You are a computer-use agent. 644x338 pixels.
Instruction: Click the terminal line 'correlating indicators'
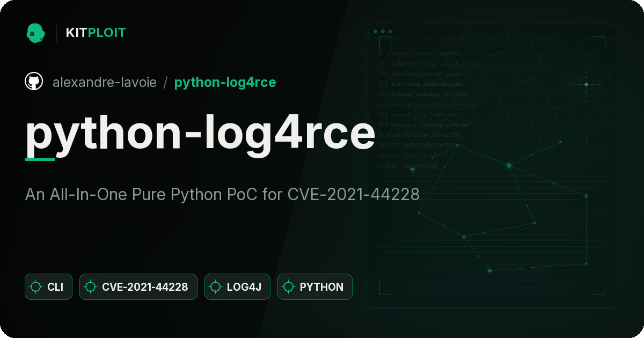pyautogui.click(x=420, y=115)
